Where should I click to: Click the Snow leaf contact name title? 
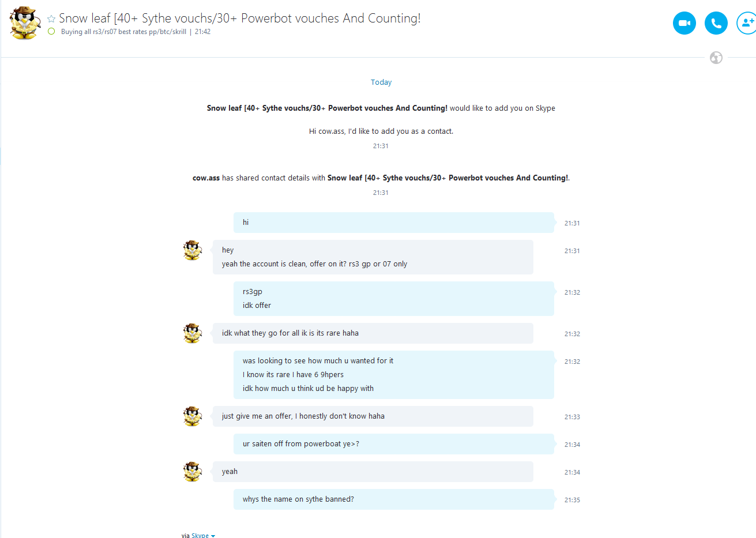click(240, 18)
